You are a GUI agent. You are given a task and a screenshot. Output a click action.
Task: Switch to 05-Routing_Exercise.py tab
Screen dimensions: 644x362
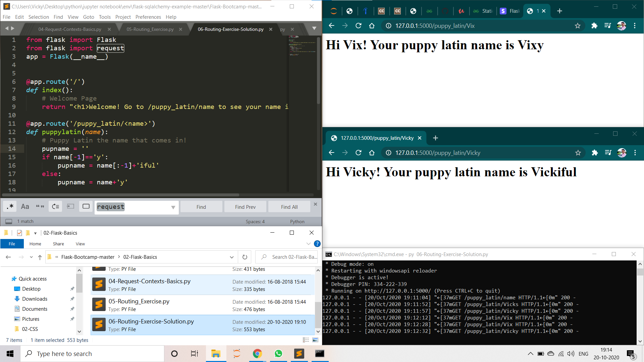(150, 29)
